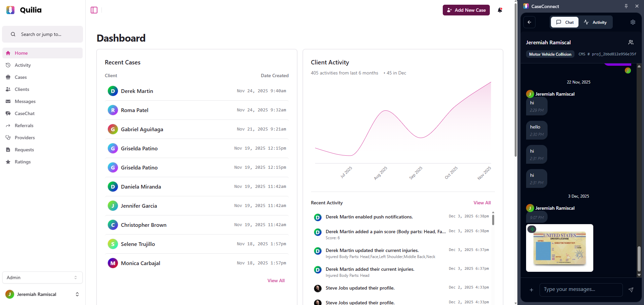Attach a file with the plus icon

coord(531,290)
